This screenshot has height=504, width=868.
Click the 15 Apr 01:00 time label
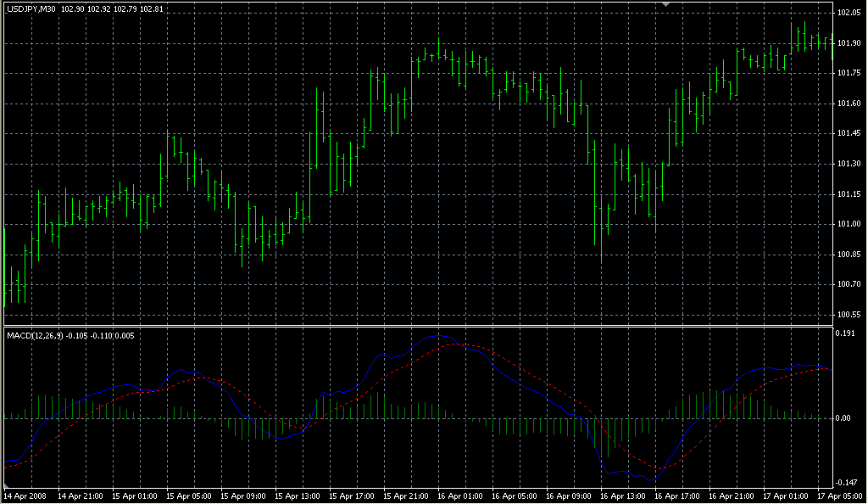click(x=134, y=496)
